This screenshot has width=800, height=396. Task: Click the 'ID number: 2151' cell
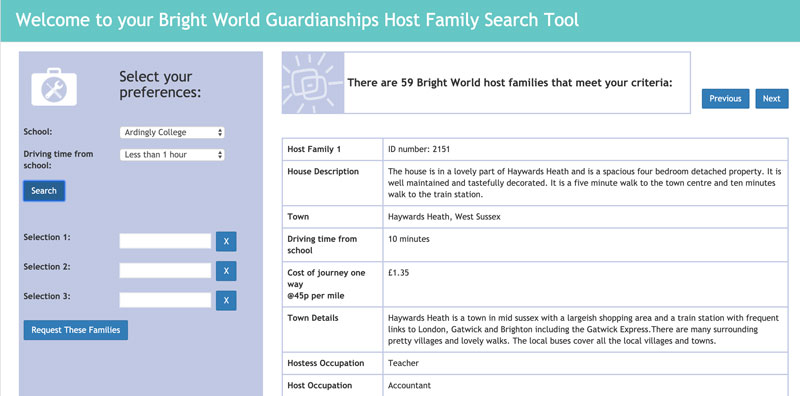point(585,150)
